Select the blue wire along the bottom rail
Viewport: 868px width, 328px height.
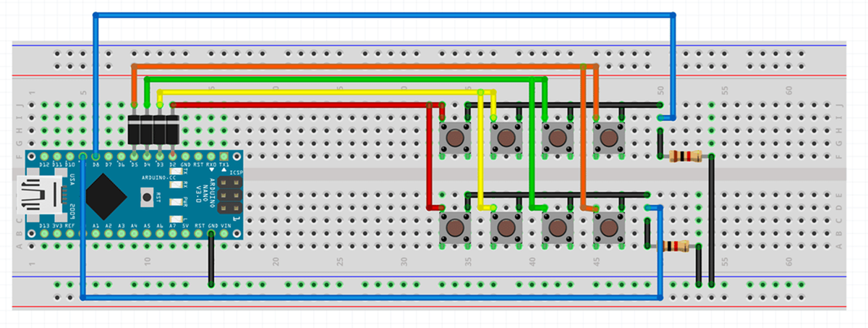362,297
